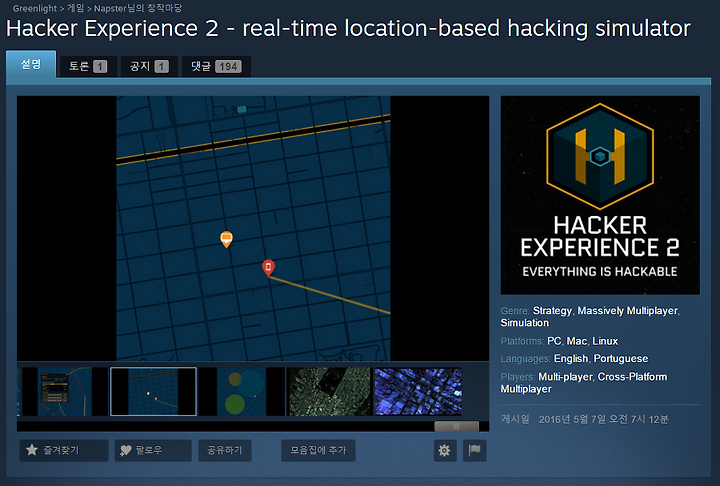Click the main map screenshot preview
This screenshot has width=720, height=486.
(253, 228)
